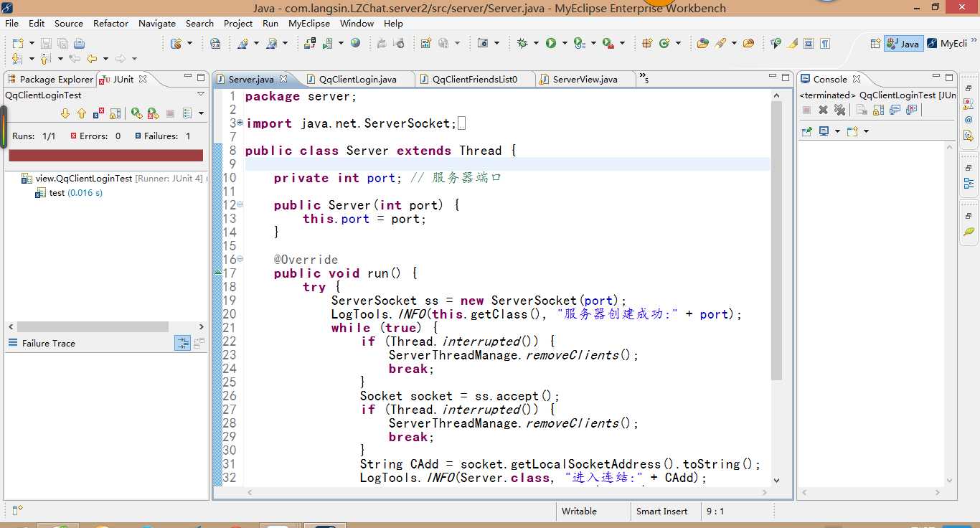
Task: Toggle JUnit Scroll Lock icon
Action: tap(115, 113)
